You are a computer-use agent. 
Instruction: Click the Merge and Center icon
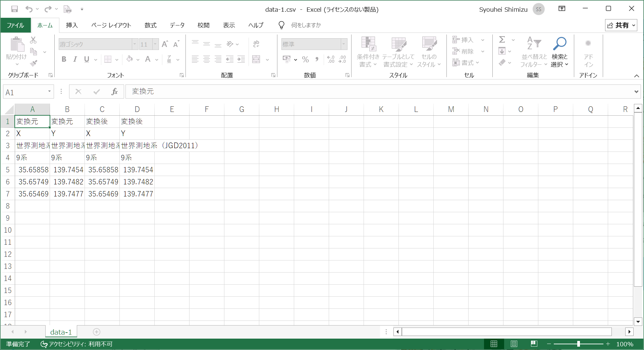[256, 59]
